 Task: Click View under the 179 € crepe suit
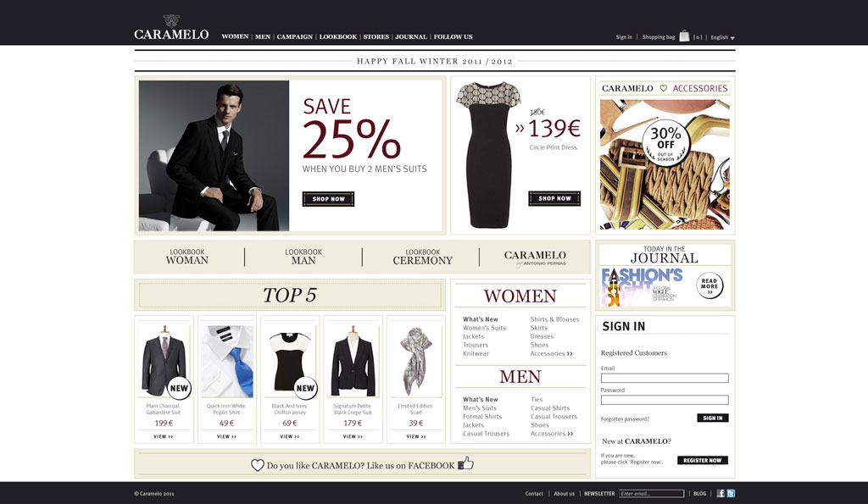353,436
